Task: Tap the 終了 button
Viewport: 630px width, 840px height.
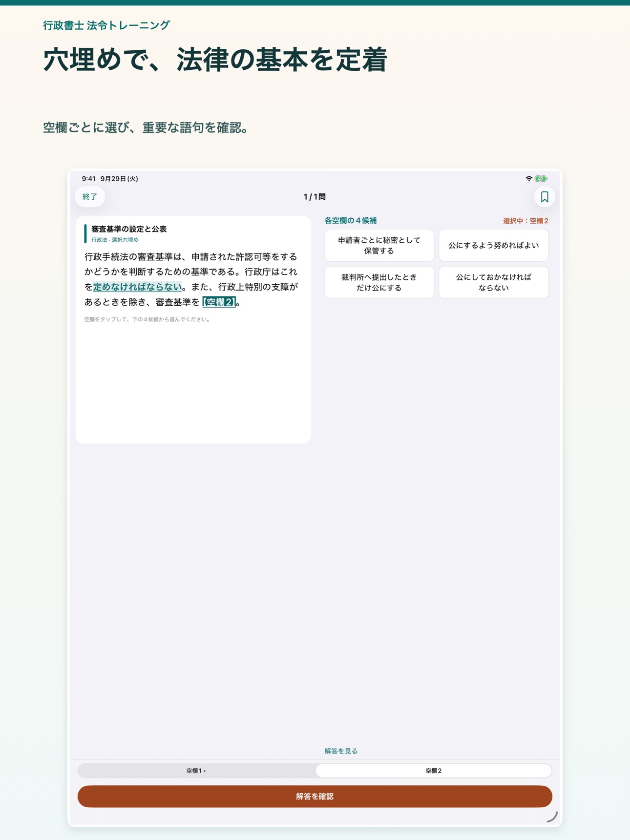Action: [90, 197]
